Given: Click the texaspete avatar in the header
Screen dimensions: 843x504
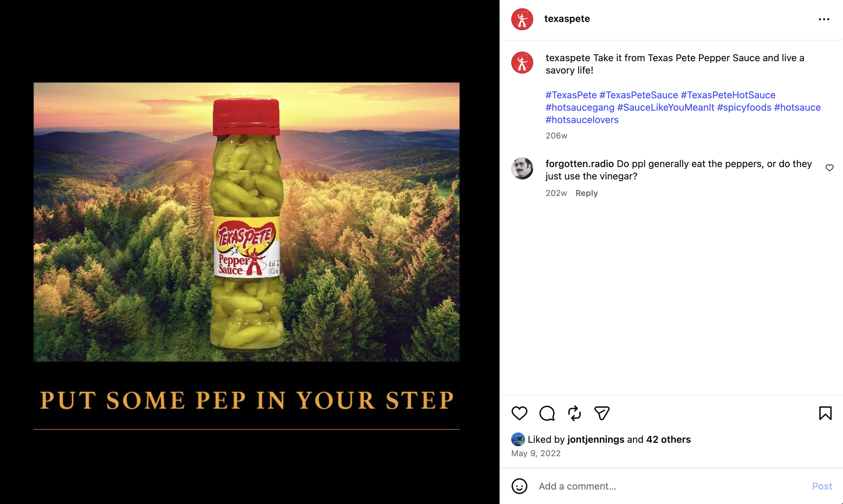Looking at the screenshot, I should point(522,19).
